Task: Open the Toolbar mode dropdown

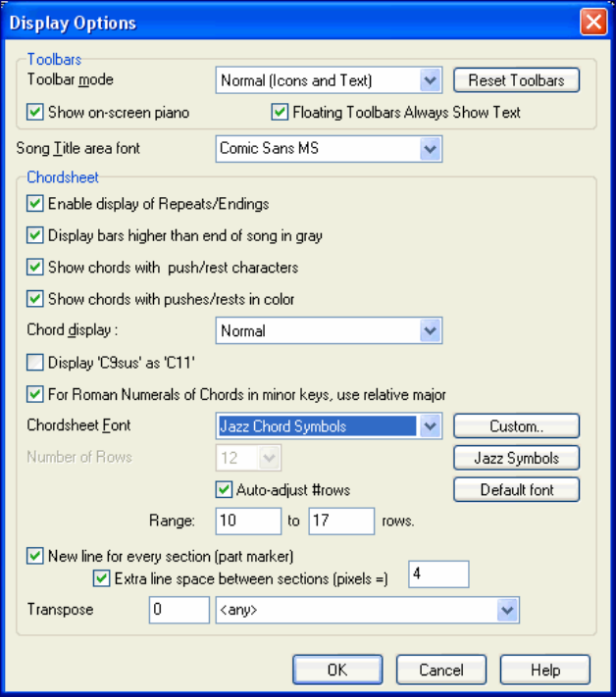Action: [430, 80]
